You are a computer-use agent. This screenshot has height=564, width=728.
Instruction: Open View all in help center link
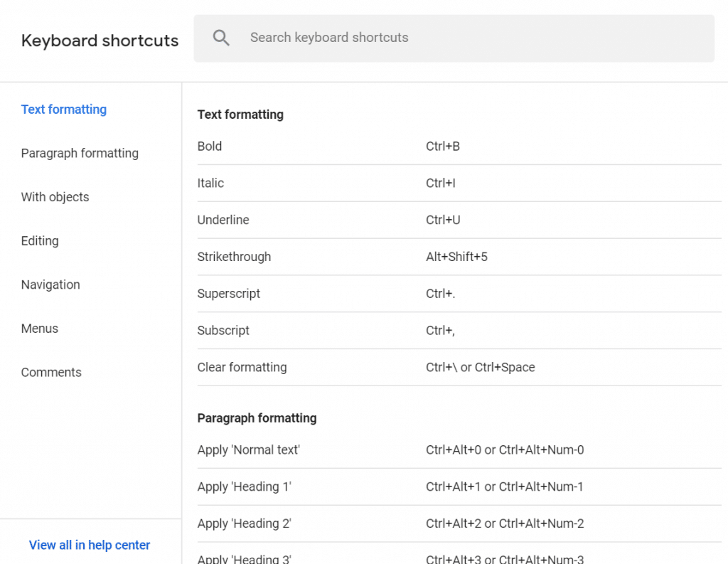pyautogui.click(x=90, y=545)
